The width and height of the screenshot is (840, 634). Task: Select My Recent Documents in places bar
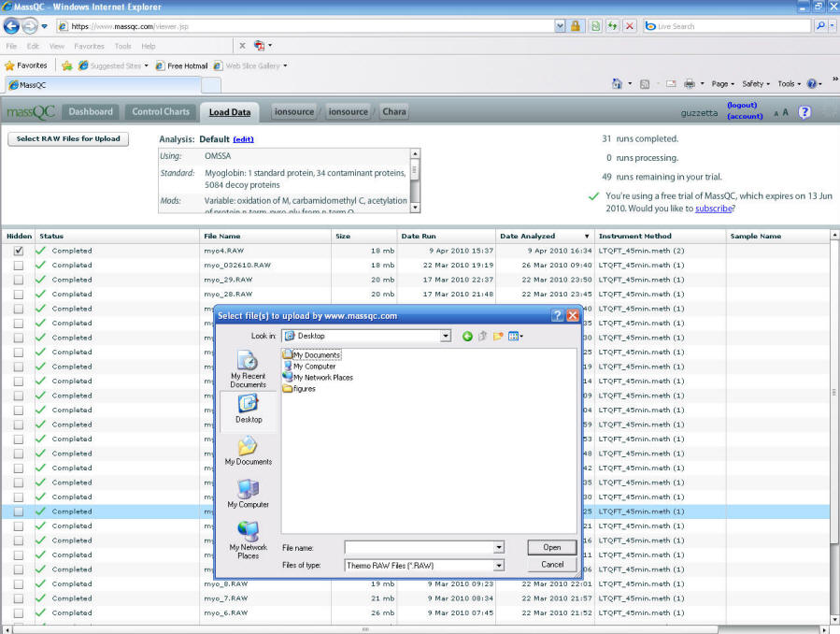[248, 368]
